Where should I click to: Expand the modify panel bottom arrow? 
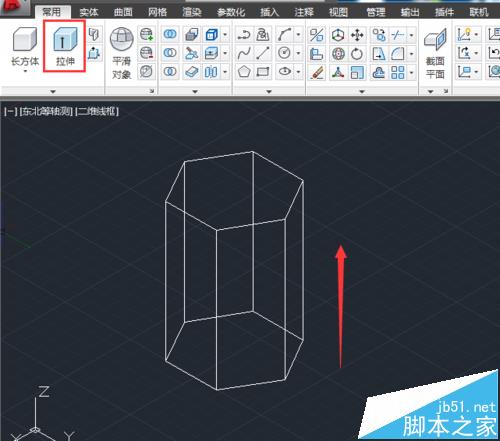[x=362, y=91]
